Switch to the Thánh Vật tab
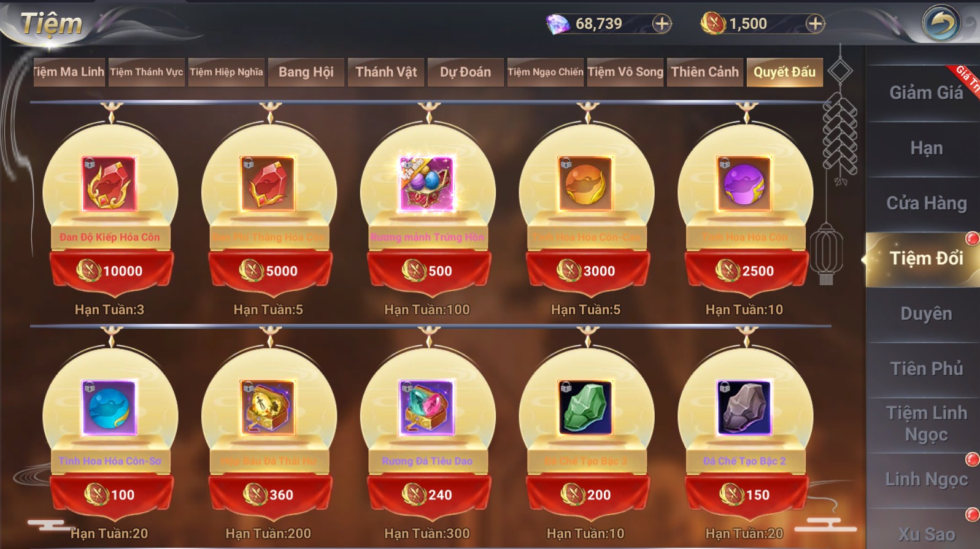This screenshot has height=549, width=980. (386, 72)
